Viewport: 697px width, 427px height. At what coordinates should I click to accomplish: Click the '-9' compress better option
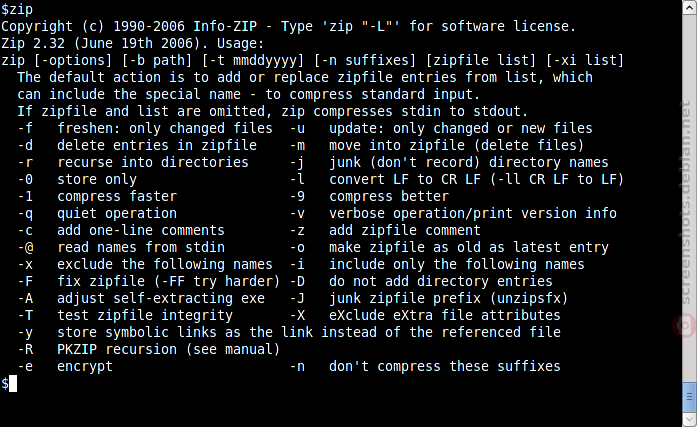coord(369,196)
